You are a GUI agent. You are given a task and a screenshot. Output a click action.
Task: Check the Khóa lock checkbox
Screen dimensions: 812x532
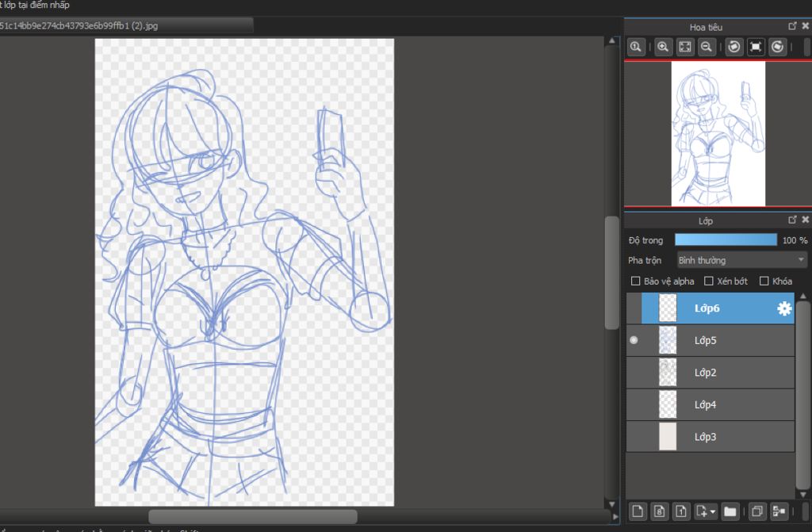(x=764, y=281)
